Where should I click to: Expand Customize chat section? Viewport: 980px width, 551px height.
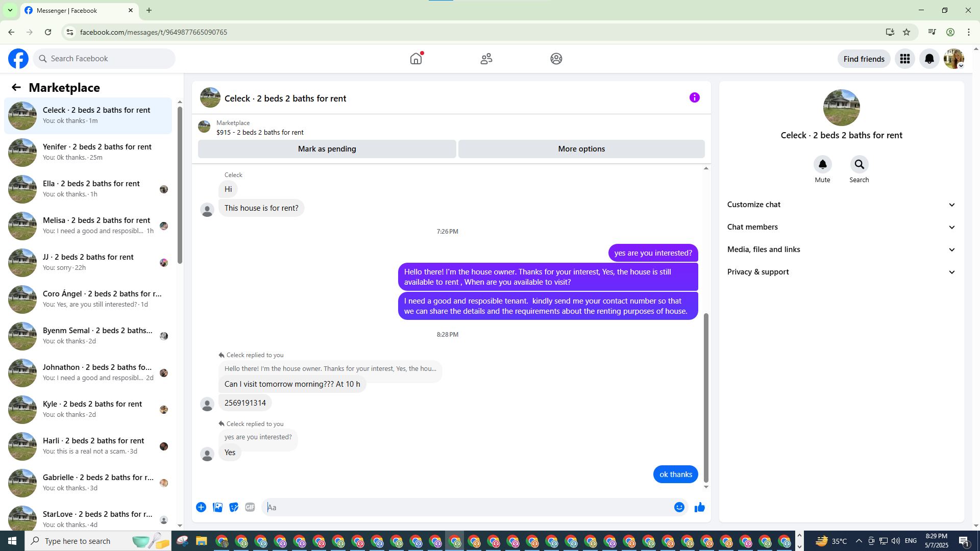tap(841, 205)
